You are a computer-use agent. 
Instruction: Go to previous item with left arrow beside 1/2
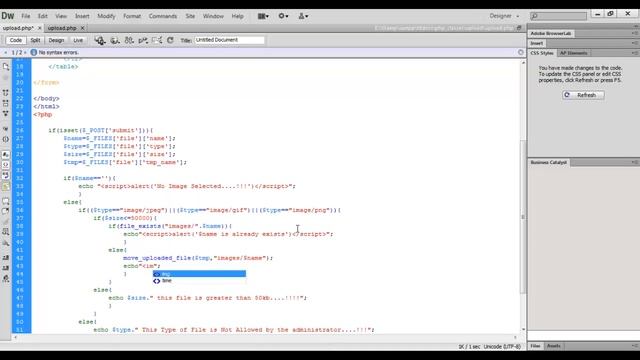tap(5, 53)
